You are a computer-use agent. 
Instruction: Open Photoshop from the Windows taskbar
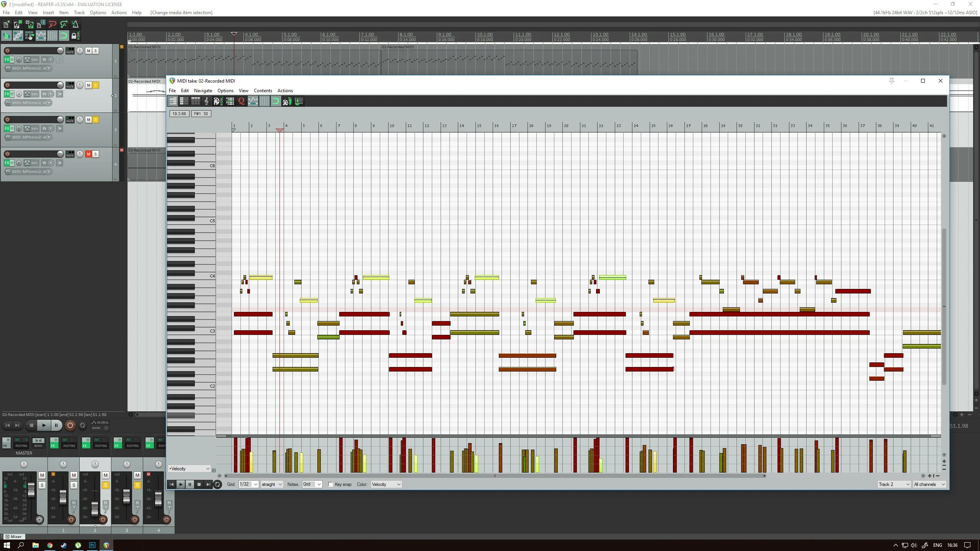coord(92,545)
